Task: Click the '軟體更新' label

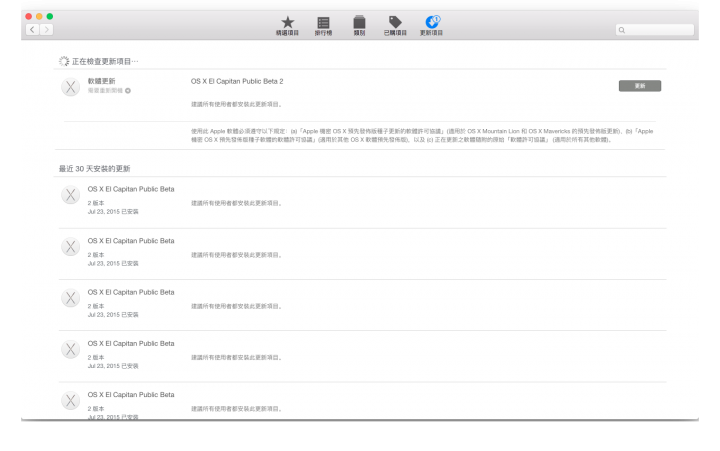Action: point(101,81)
